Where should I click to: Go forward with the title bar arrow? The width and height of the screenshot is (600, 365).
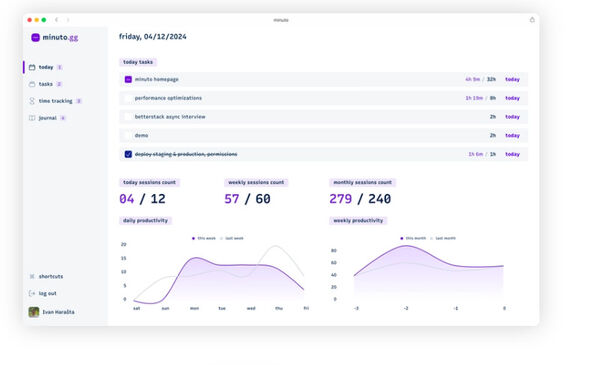coord(68,20)
